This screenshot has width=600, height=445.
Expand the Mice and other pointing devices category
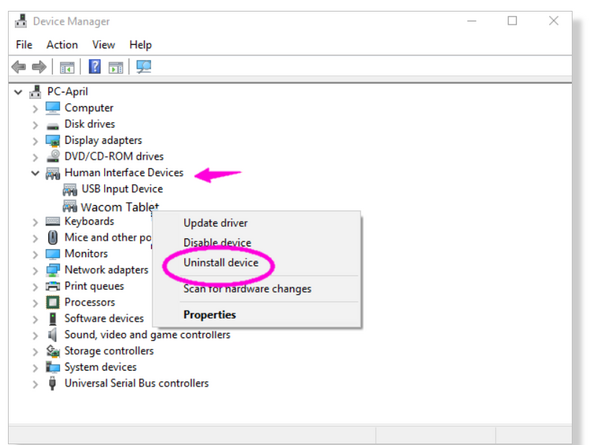35,238
